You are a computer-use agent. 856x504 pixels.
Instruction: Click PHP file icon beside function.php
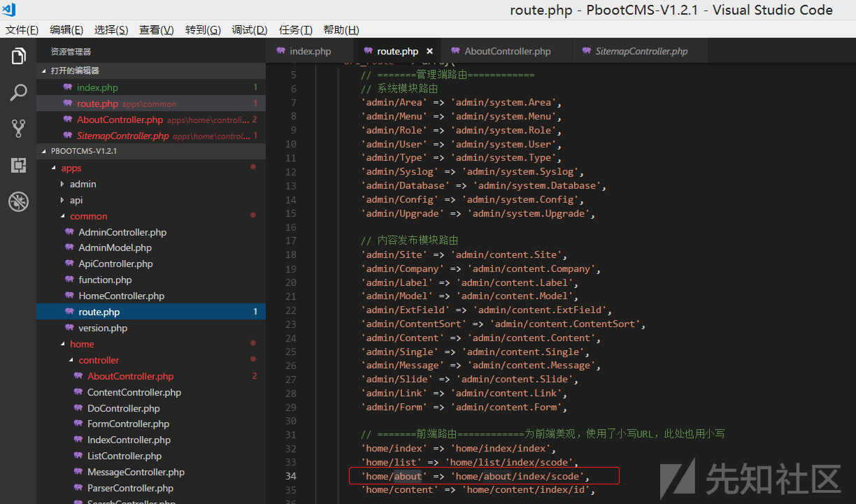(x=69, y=280)
